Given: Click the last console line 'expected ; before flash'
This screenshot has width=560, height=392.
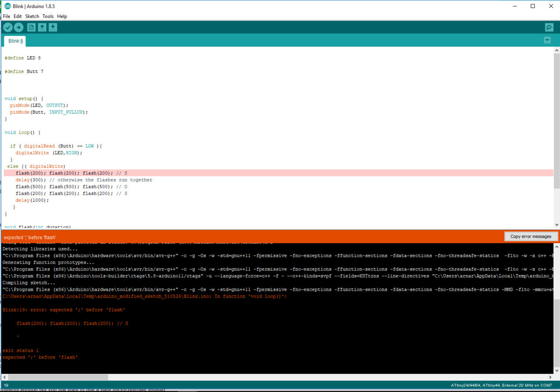Looking at the screenshot, I should (x=40, y=357).
